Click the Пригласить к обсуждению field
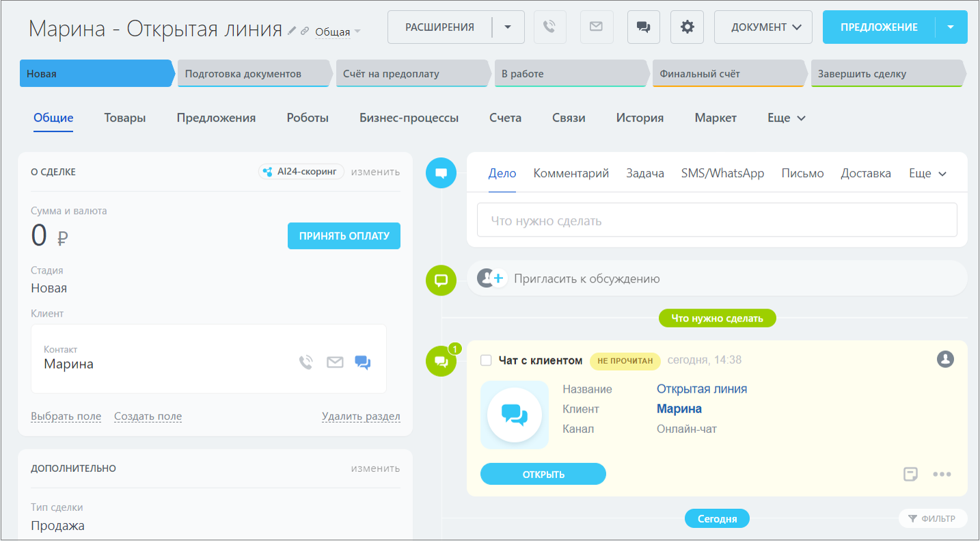980x541 pixels. (717, 278)
